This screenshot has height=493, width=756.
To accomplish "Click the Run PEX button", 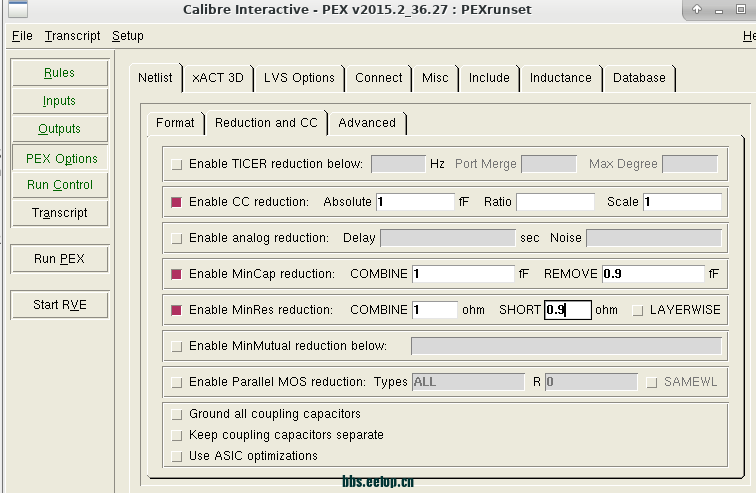I will click(59, 259).
